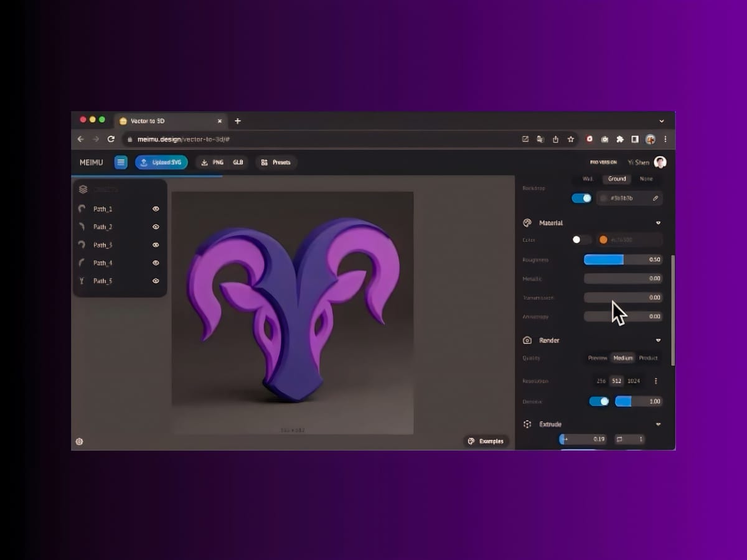Click the layers stack icon above the paths
The height and width of the screenshot is (560, 747).
point(83,189)
